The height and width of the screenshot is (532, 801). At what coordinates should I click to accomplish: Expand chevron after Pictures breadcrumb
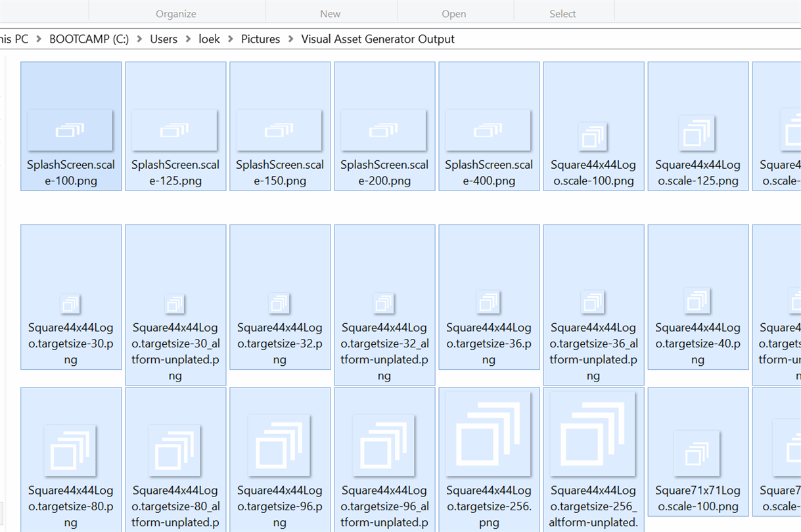[290, 39]
